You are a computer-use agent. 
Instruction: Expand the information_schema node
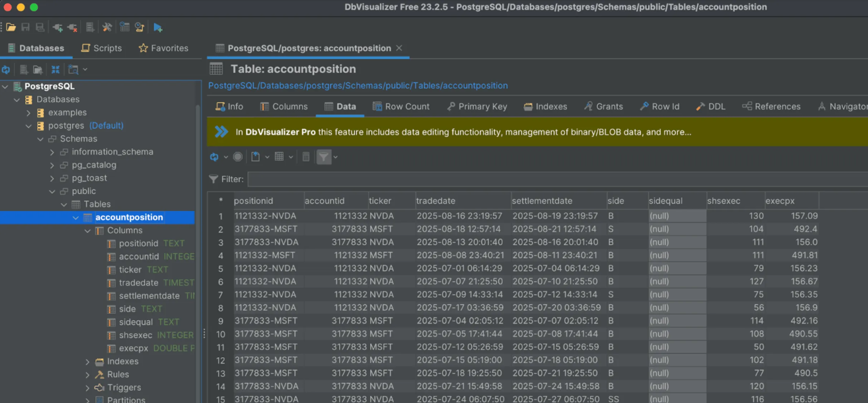pos(52,152)
